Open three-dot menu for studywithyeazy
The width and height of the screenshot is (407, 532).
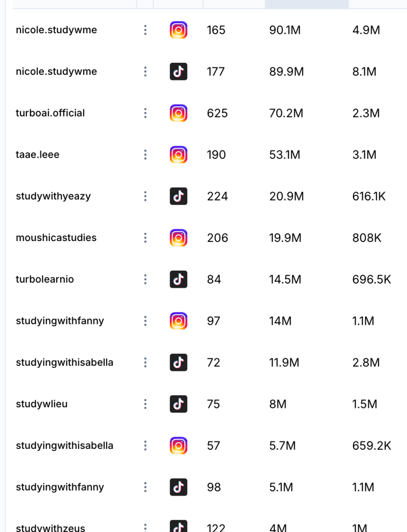[x=145, y=196]
